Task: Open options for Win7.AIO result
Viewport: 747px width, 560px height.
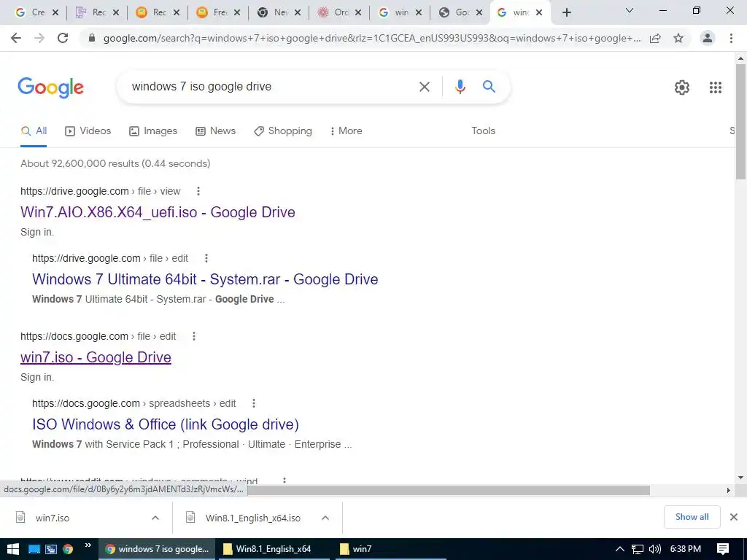Action: point(198,191)
